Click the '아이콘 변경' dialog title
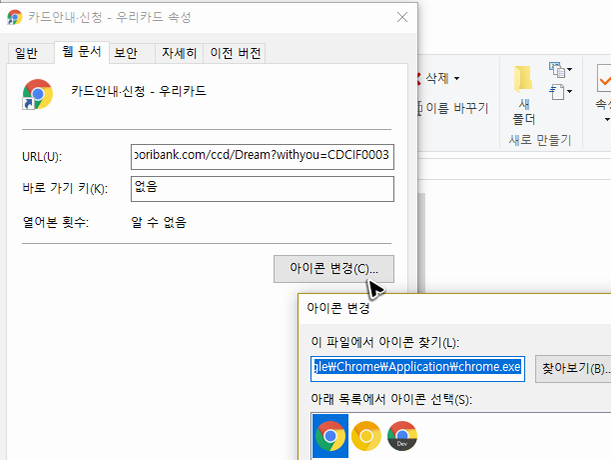Screen dimensions: 611x460 point(338,308)
